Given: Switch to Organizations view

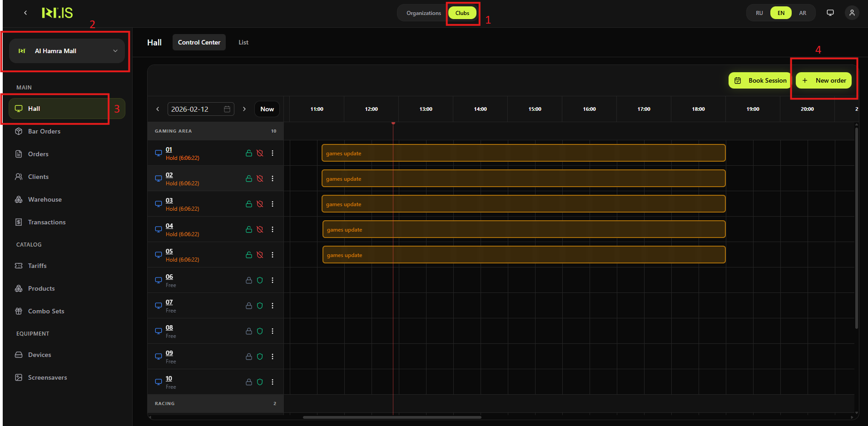Looking at the screenshot, I should (x=423, y=13).
